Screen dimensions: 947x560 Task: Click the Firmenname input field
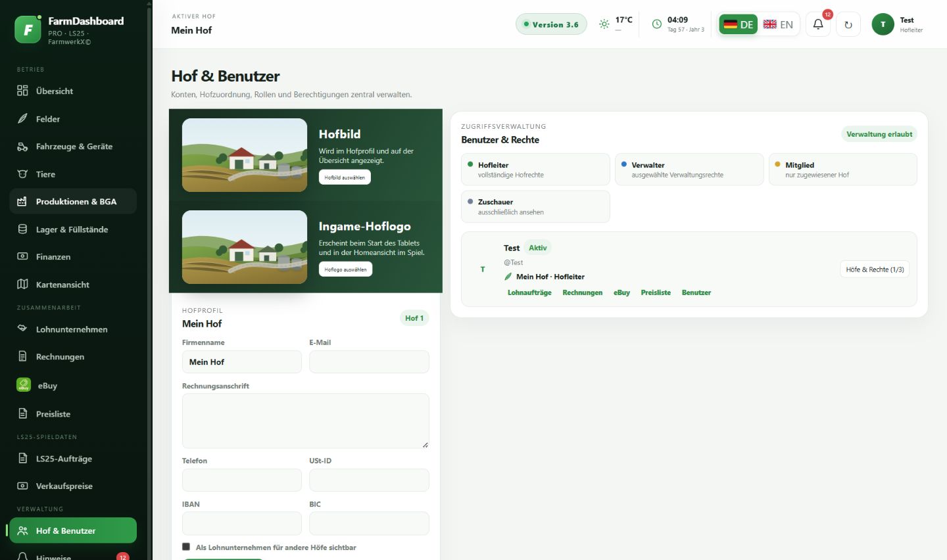(241, 362)
